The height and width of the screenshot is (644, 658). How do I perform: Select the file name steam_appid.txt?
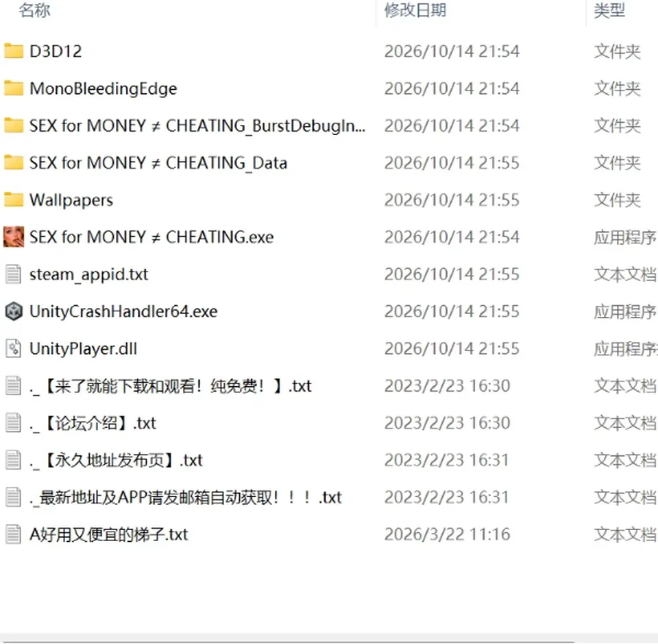(x=88, y=274)
